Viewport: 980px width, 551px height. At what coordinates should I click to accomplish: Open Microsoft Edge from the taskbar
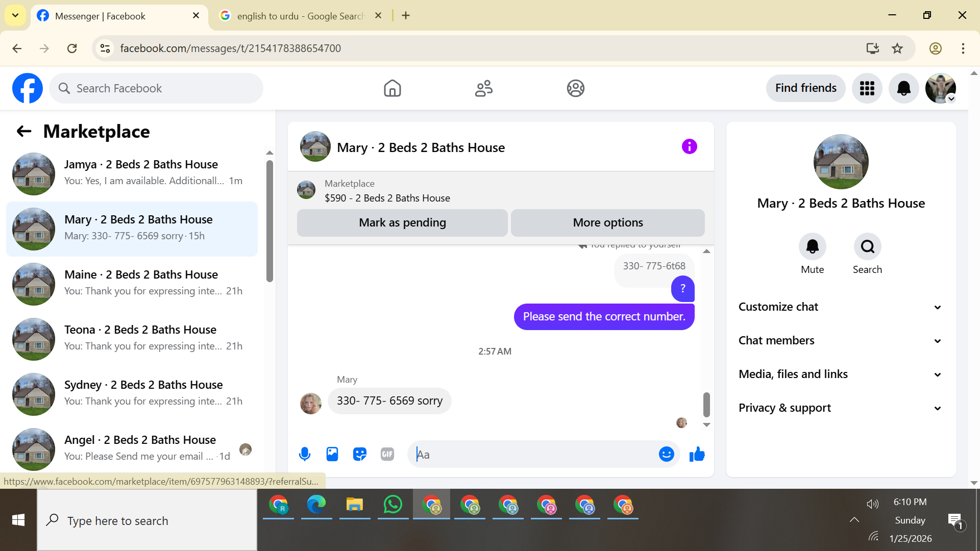pyautogui.click(x=316, y=505)
